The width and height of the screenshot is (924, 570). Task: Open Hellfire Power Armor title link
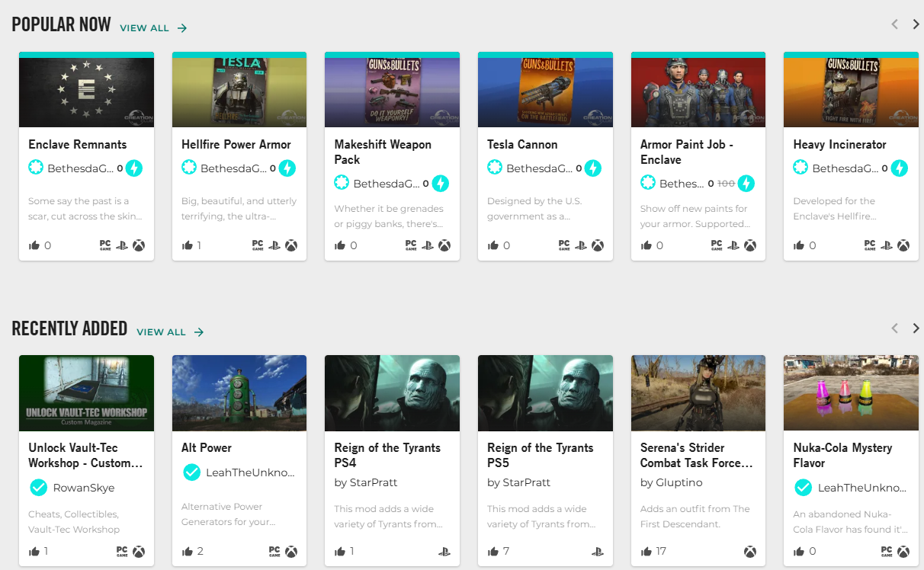coord(236,145)
